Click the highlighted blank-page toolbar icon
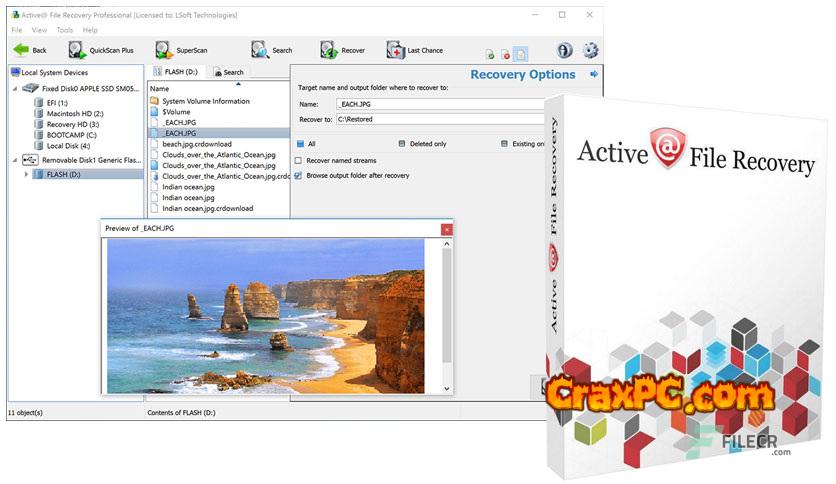This screenshot has width=836, height=484. (520, 54)
